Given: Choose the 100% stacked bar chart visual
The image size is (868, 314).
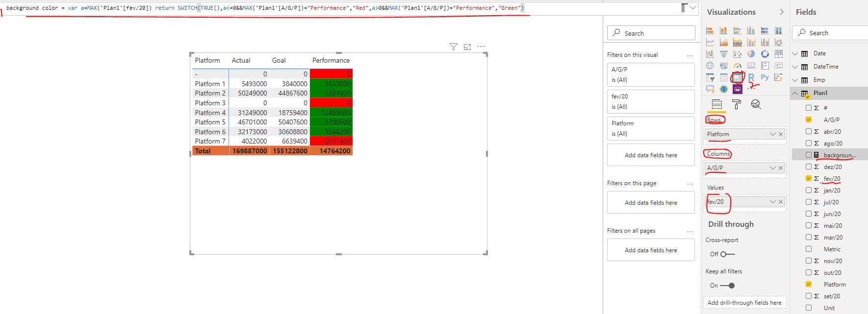Looking at the screenshot, I should tap(765, 30).
